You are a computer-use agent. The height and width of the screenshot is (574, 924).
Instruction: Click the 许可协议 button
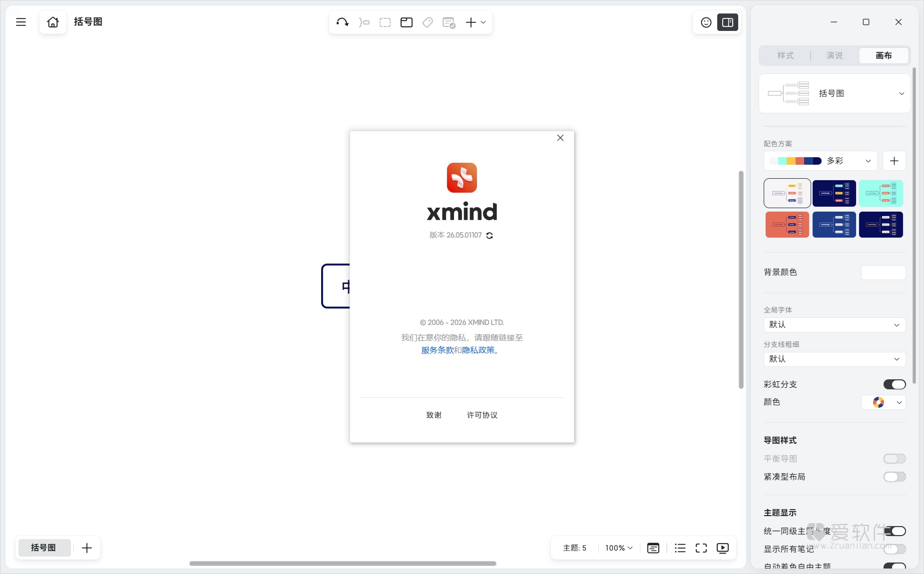[482, 415]
